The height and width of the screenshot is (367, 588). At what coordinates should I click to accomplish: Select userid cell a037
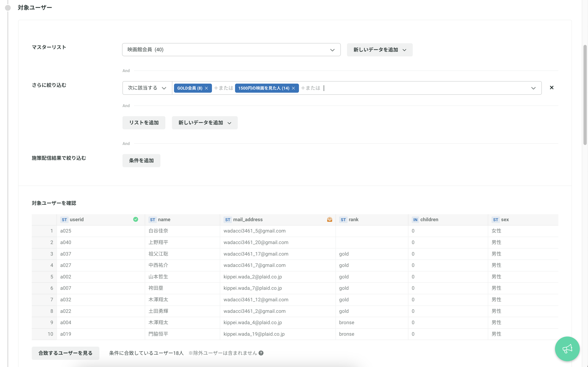tap(101, 254)
